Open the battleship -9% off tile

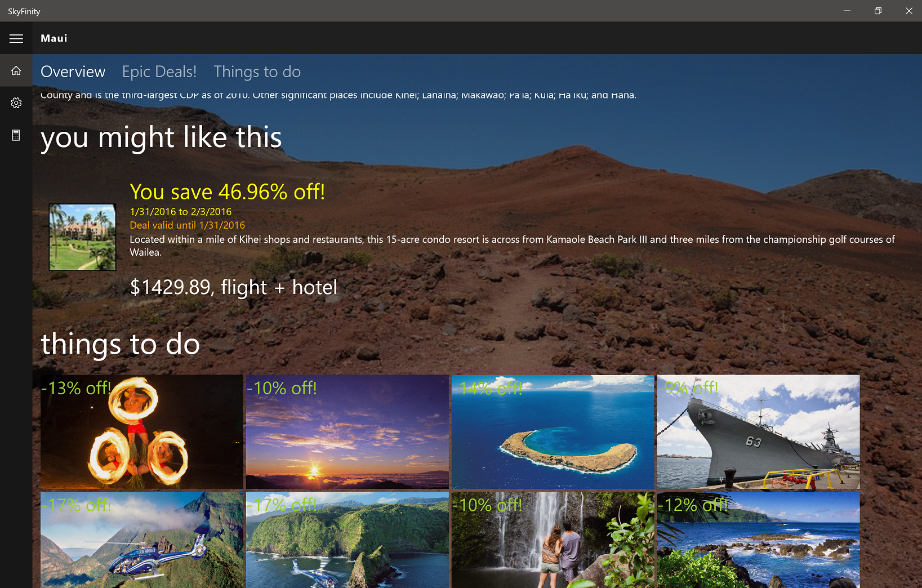tap(759, 432)
